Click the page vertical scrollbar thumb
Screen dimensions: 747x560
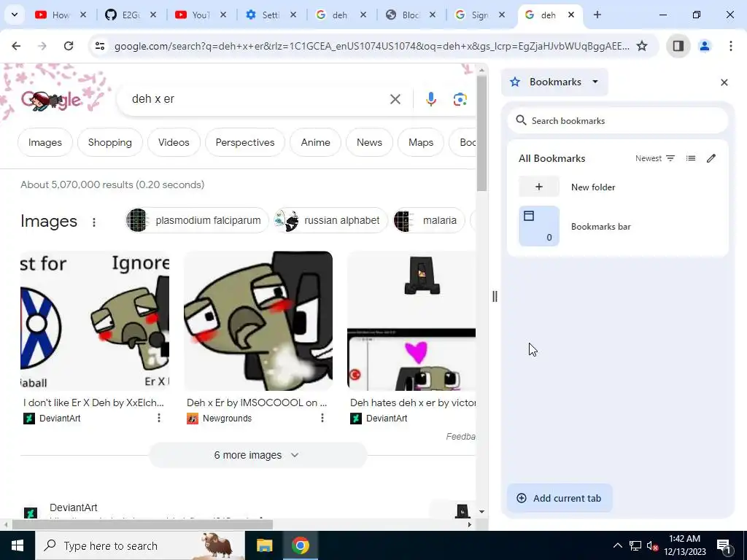(x=481, y=133)
